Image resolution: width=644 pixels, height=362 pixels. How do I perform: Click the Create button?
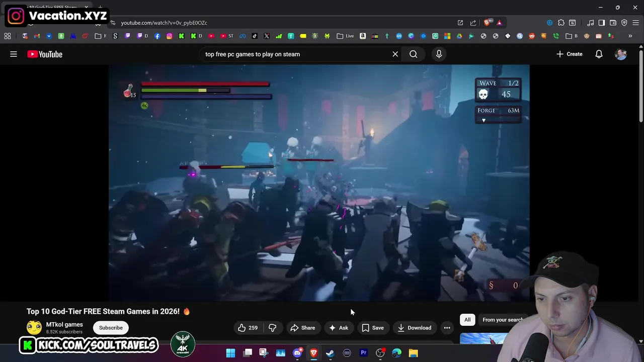click(569, 54)
